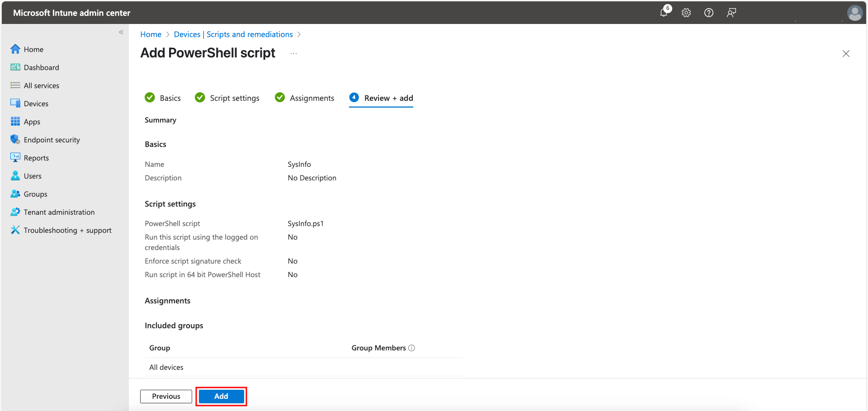Viewport: 868px width, 411px height.
Task: Click the Tenant administration icon
Action: pyautogui.click(x=15, y=212)
